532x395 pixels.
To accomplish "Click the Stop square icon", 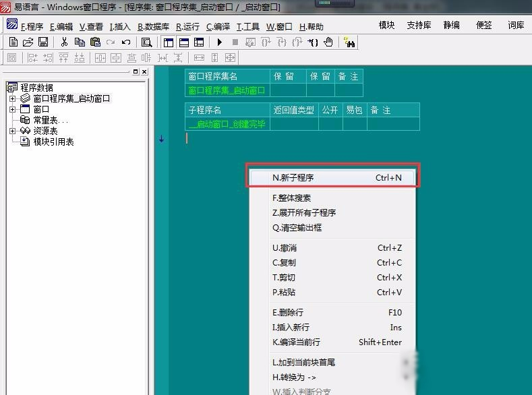I will click(x=235, y=42).
